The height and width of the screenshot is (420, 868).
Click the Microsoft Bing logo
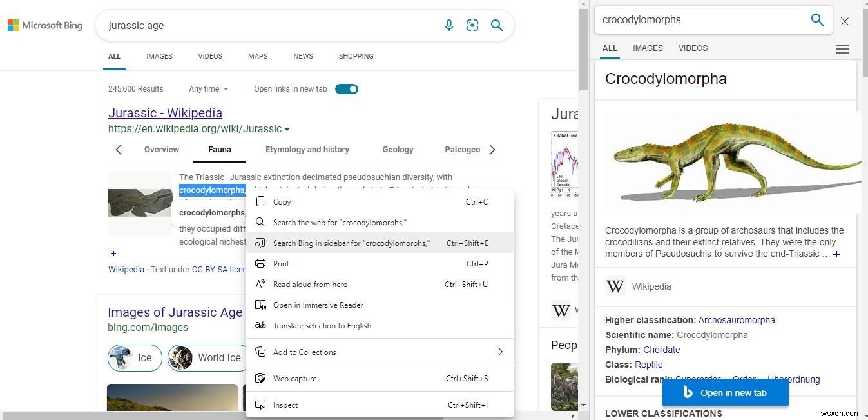(45, 25)
